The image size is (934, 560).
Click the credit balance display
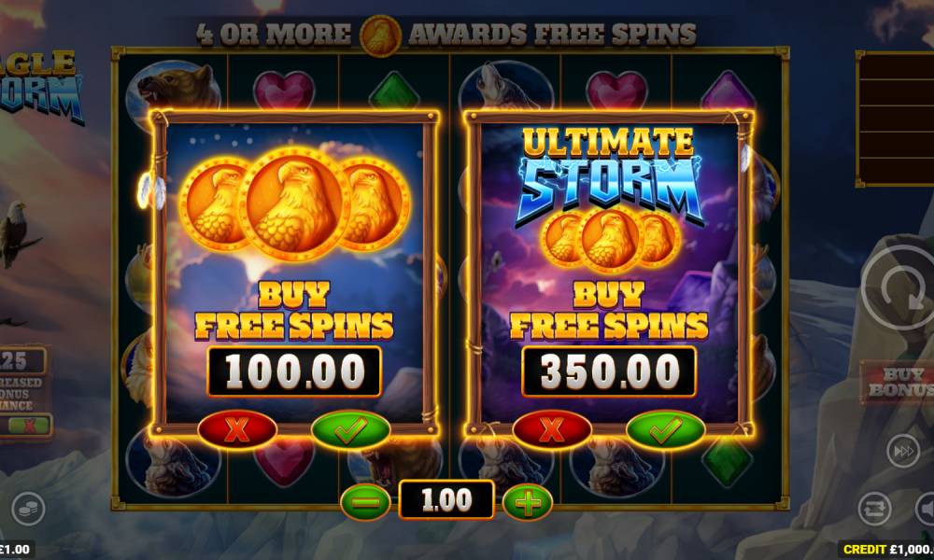point(886,550)
